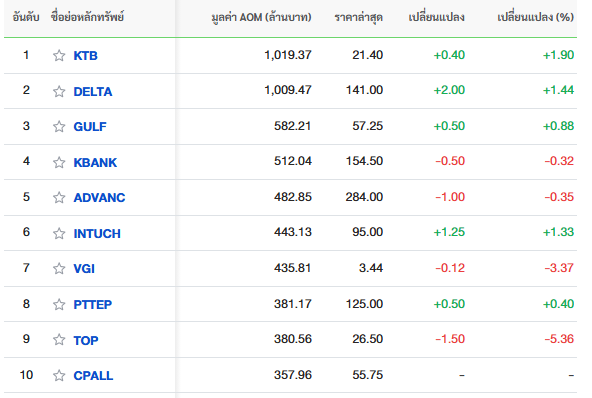Select the INTUCH symbol link
Screen dimensions: 592x398
point(97,233)
